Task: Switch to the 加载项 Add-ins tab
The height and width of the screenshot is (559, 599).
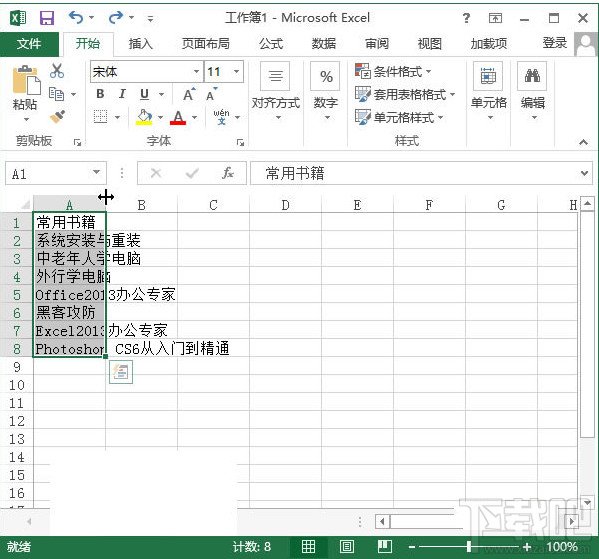Action: pyautogui.click(x=489, y=44)
